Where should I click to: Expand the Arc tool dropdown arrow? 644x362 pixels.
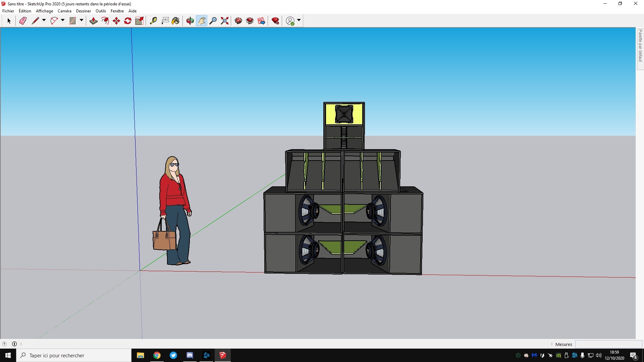(x=63, y=20)
